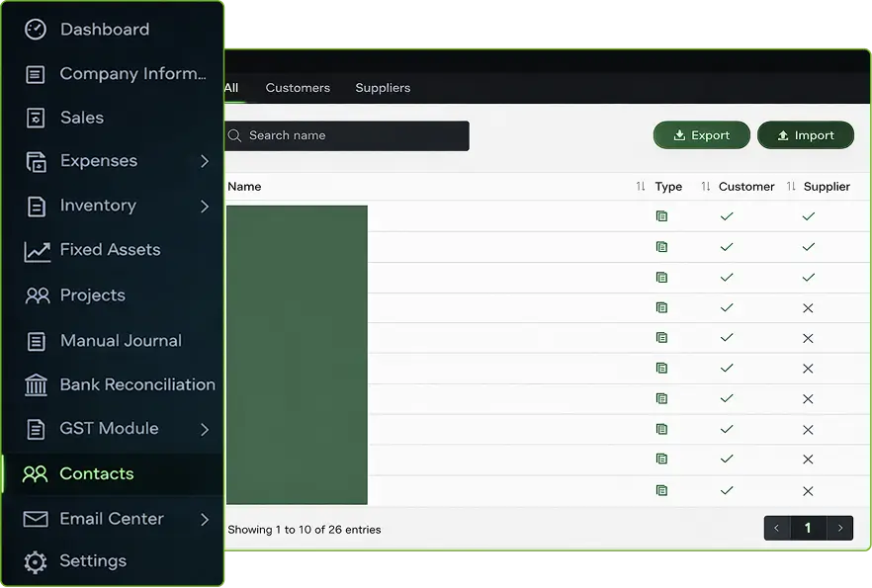Go to next page with pagination arrow
The image size is (872, 588).
pos(840,529)
